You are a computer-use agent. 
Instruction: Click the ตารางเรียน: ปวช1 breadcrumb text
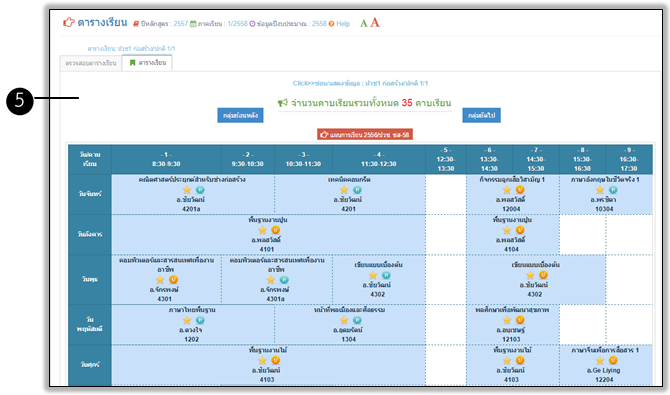pos(132,48)
